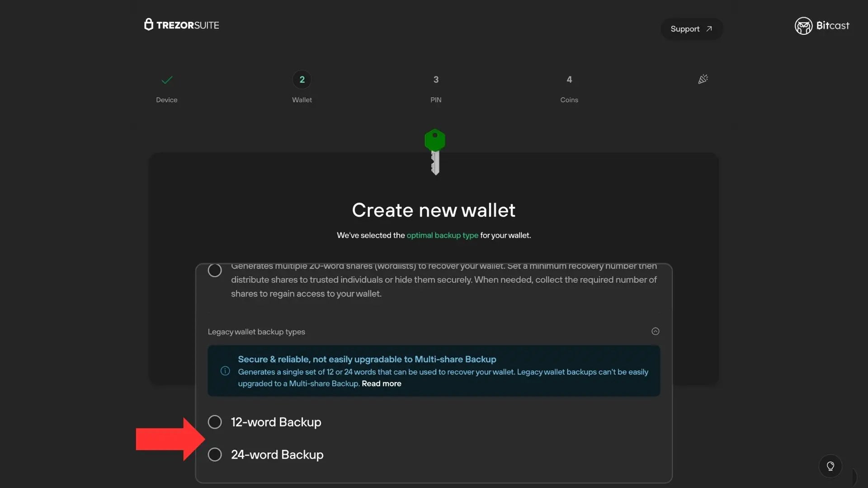Click the Read more link
868x488 pixels.
[381, 384]
